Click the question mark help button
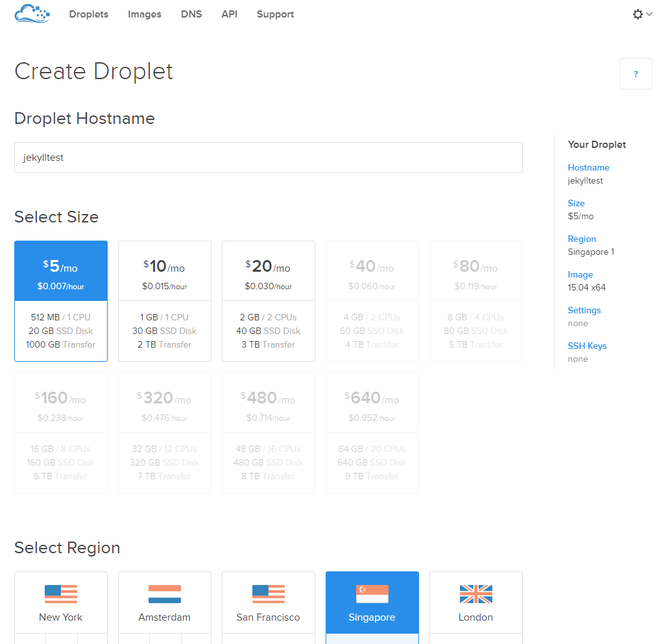Screen dimensions: 672x644 (x=636, y=74)
